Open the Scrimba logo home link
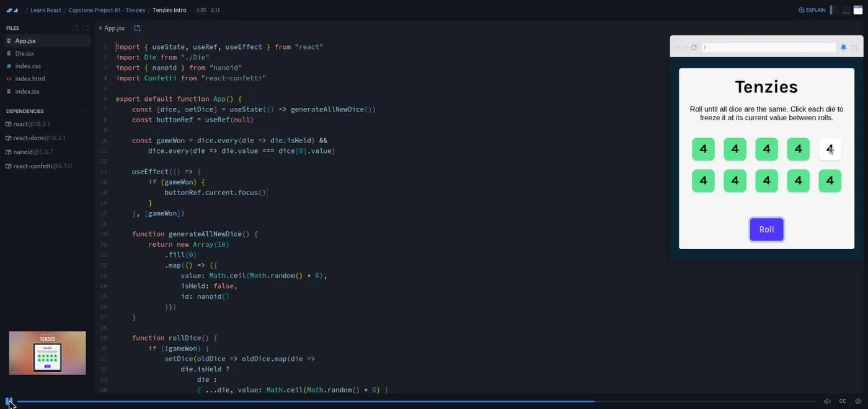The height and width of the screenshot is (409, 868). 12,10
